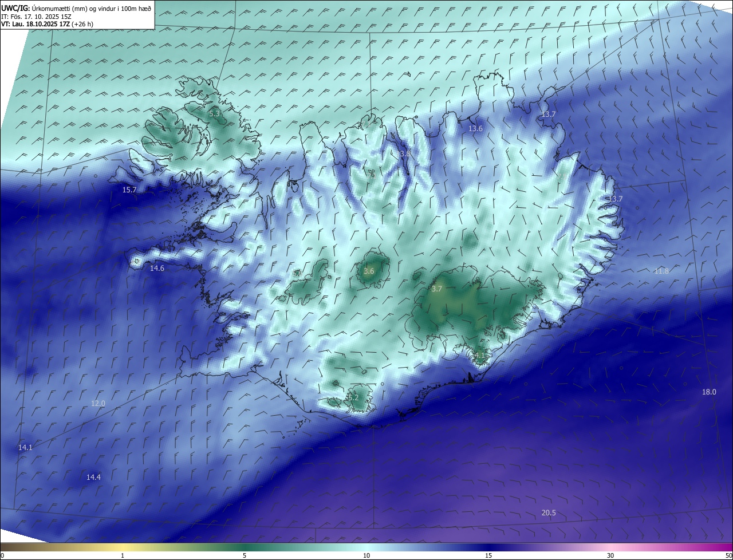Click the 14.6 value label
This screenshot has width=733, height=560.
pos(157,268)
